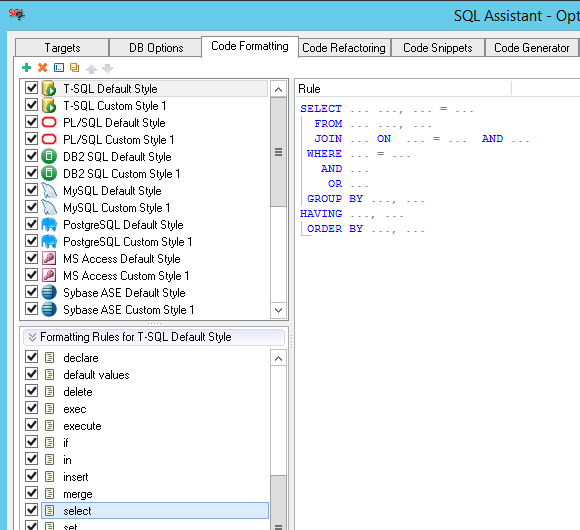Image resolution: width=580 pixels, height=530 pixels.
Task: Open the Targets tab
Action: 62,48
